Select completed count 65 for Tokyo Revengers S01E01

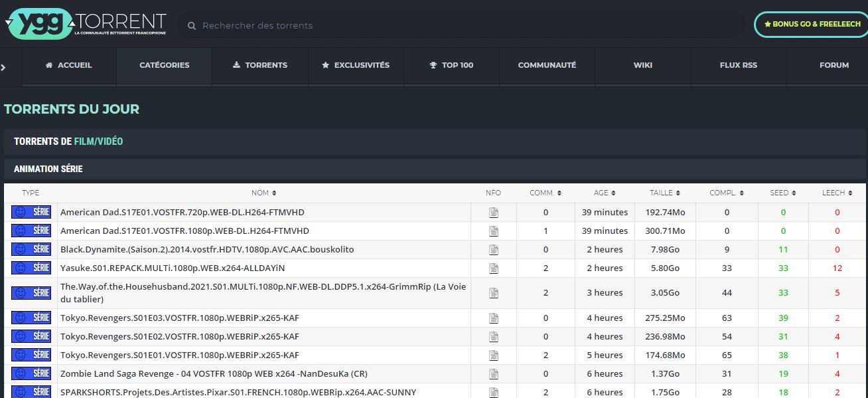coord(727,355)
